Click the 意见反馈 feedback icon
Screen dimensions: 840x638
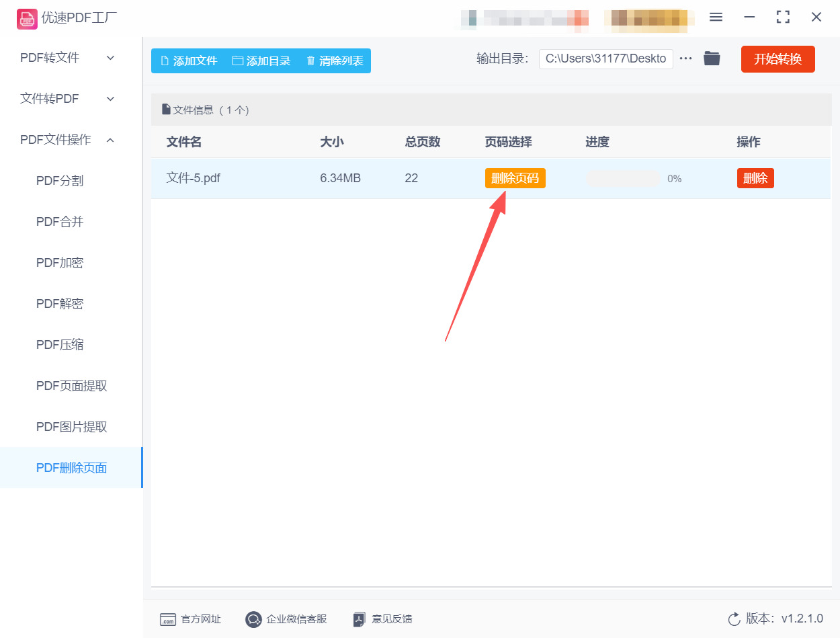tap(360, 619)
